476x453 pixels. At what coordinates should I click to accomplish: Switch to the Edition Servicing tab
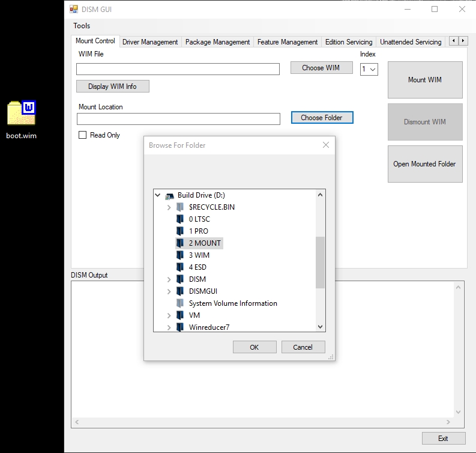point(349,42)
